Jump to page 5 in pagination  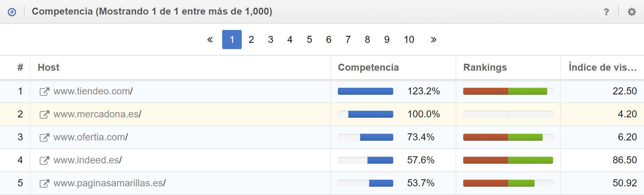pos(309,40)
